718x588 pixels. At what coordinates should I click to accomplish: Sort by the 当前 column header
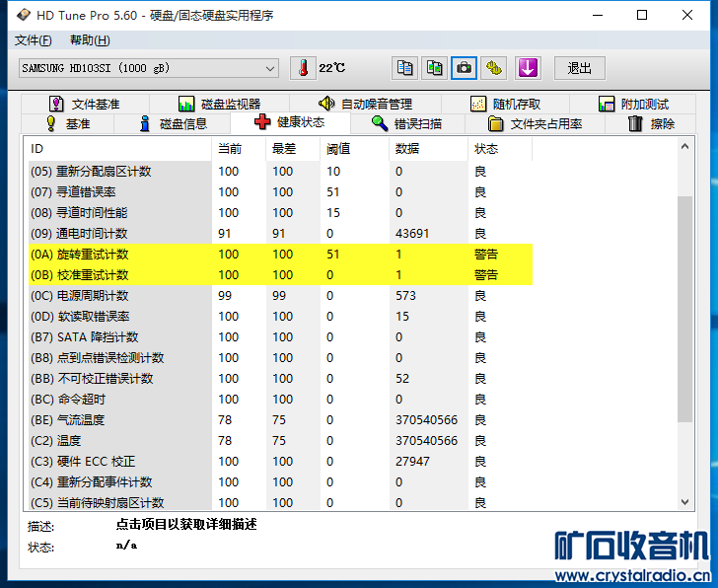click(239, 149)
